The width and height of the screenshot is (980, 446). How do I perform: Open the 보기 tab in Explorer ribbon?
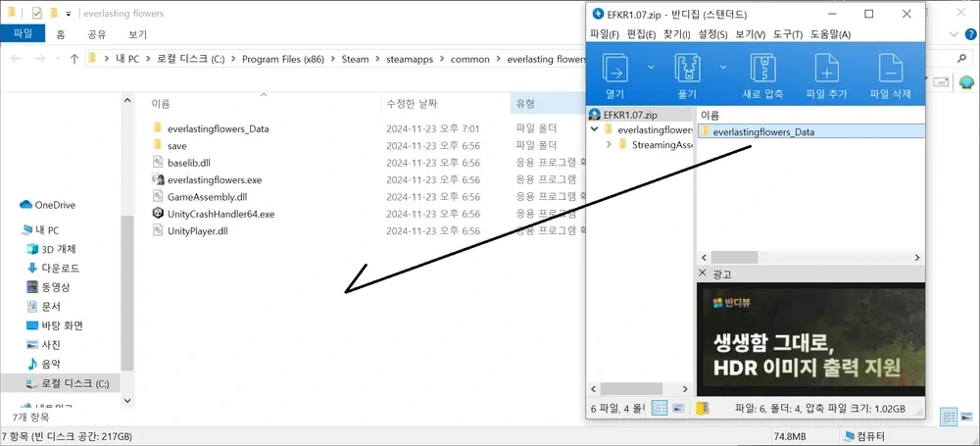point(137,34)
